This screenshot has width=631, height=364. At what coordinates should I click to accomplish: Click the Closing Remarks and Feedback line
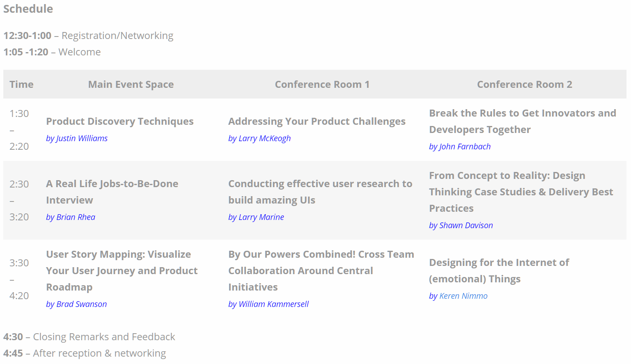pyautogui.click(x=89, y=337)
